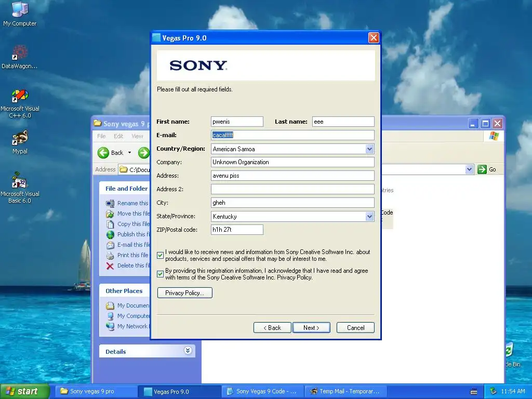Click the < Back button in dialog
This screenshot has height=399, width=532.
272,327
